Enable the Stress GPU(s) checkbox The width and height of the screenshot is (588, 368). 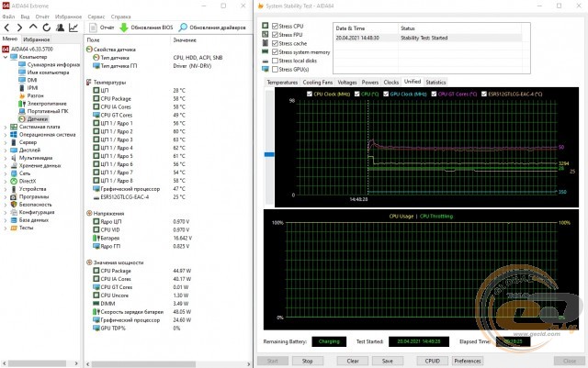tap(275, 70)
